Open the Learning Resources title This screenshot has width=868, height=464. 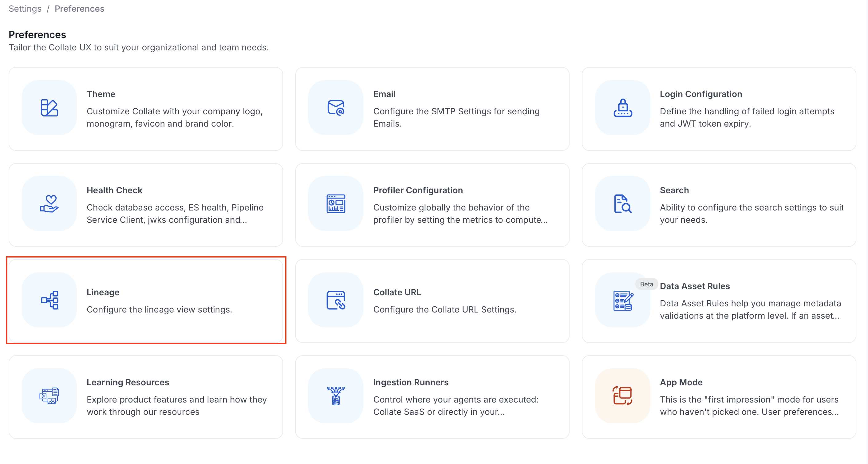128,382
